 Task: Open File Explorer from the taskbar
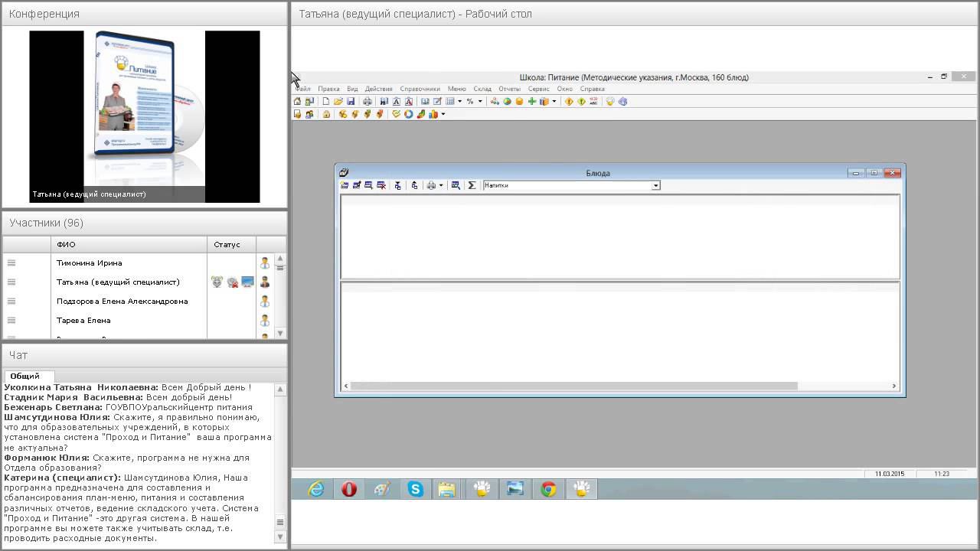tap(447, 489)
